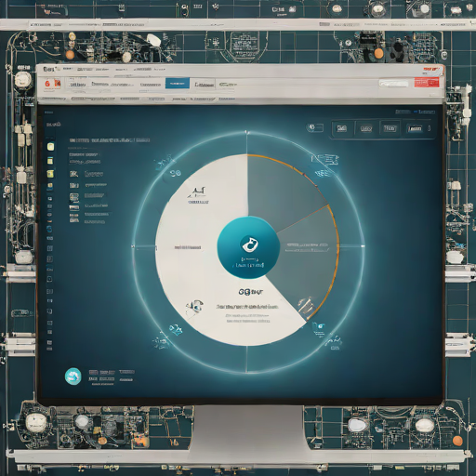
Task: Select the third yellow icon in the left sidebar
Action: coord(50,173)
